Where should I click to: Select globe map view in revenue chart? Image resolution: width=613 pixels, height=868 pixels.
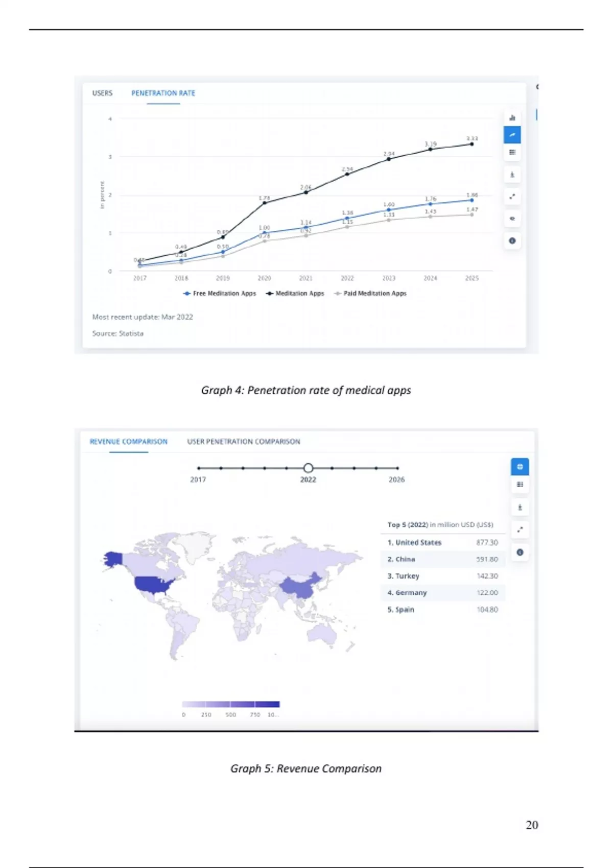pyautogui.click(x=520, y=467)
